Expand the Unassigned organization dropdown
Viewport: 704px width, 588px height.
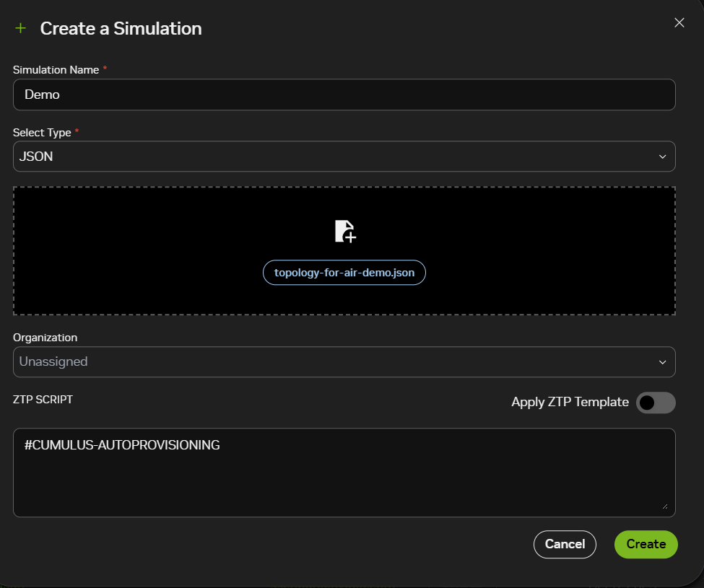click(x=344, y=362)
